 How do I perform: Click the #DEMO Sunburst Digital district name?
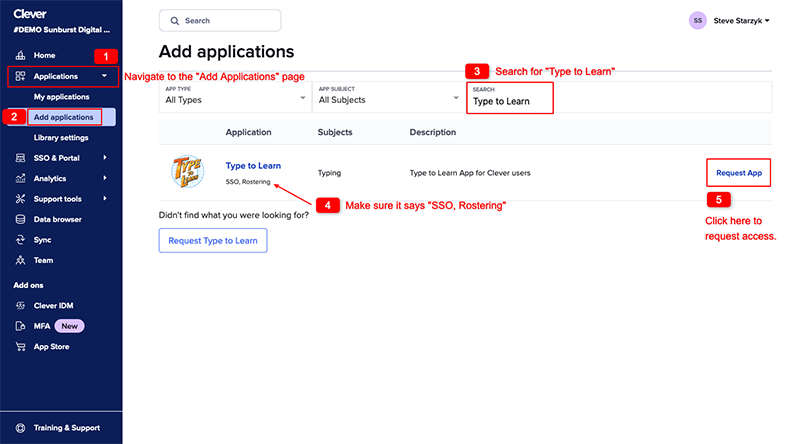tap(61, 30)
